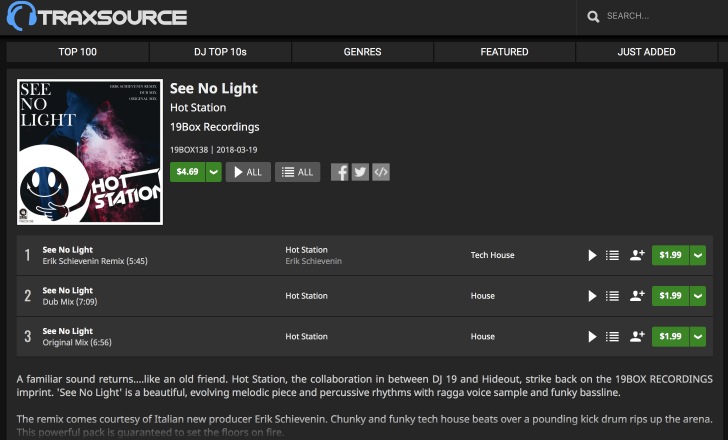Open the See No Light cover artwork
Image resolution: width=728 pixels, height=440 pixels.
click(90, 152)
